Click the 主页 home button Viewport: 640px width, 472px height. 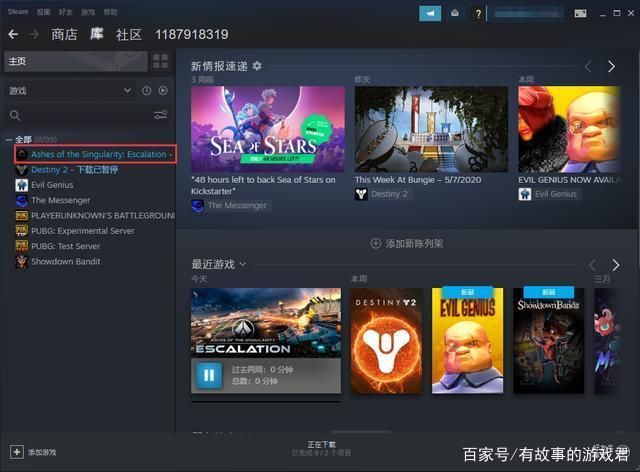(x=76, y=61)
